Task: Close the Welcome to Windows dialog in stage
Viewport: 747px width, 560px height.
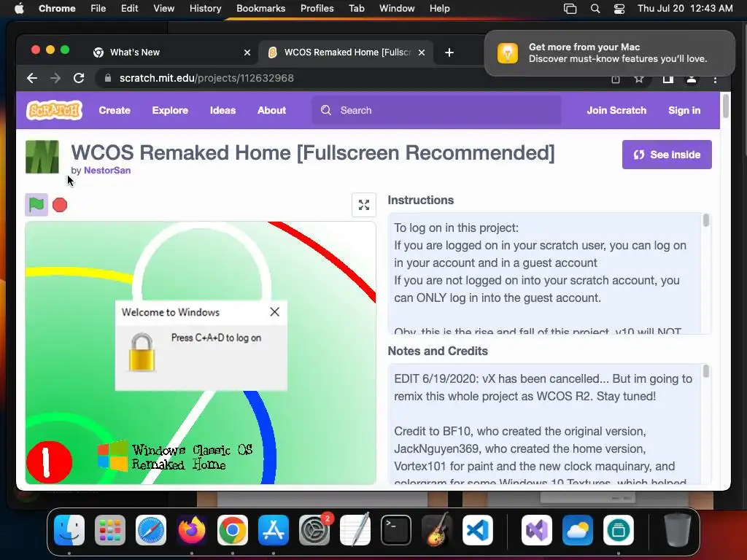Action: pos(274,312)
